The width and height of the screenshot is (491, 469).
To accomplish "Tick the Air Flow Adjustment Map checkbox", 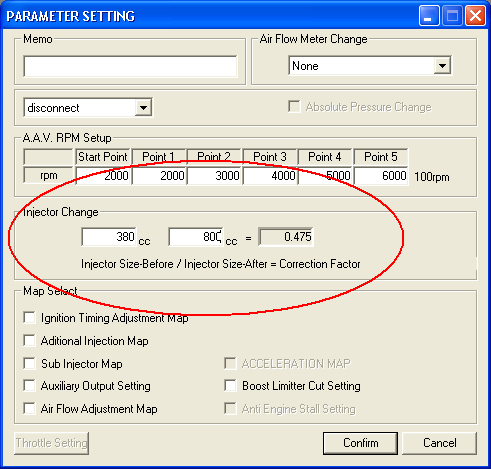I will [x=30, y=408].
